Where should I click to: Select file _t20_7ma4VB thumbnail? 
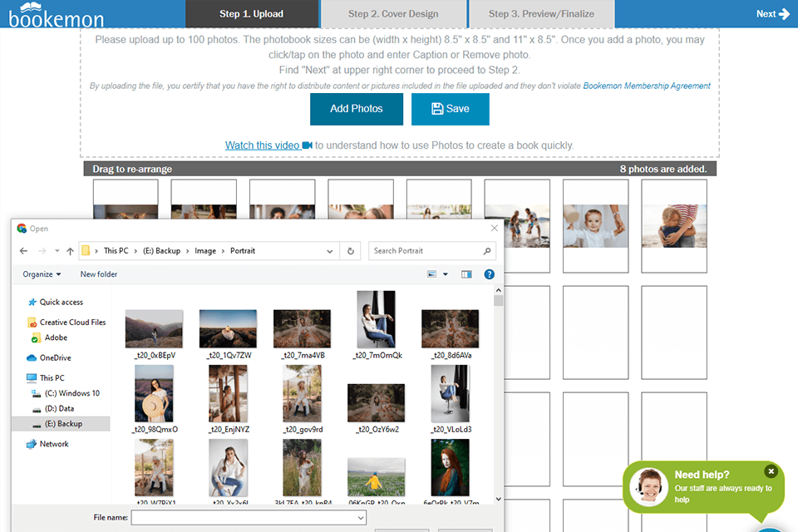click(302, 329)
